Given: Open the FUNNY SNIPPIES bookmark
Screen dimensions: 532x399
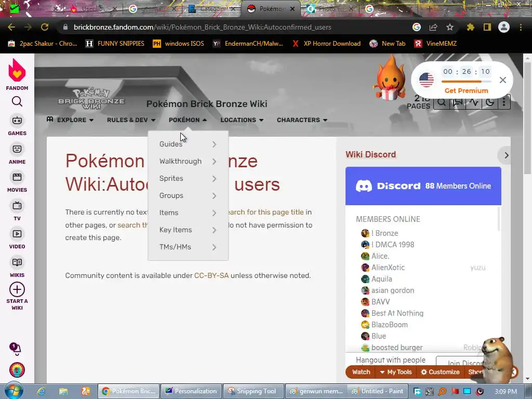Looking at the screenshot, I should (x=115, y=44).
